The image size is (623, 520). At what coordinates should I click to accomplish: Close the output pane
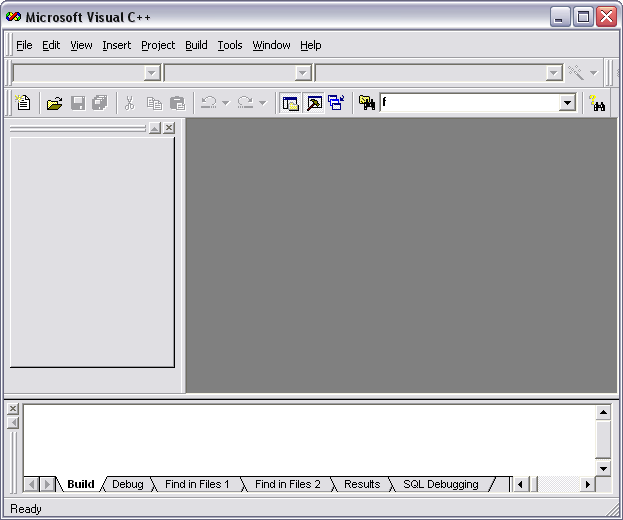13,408
